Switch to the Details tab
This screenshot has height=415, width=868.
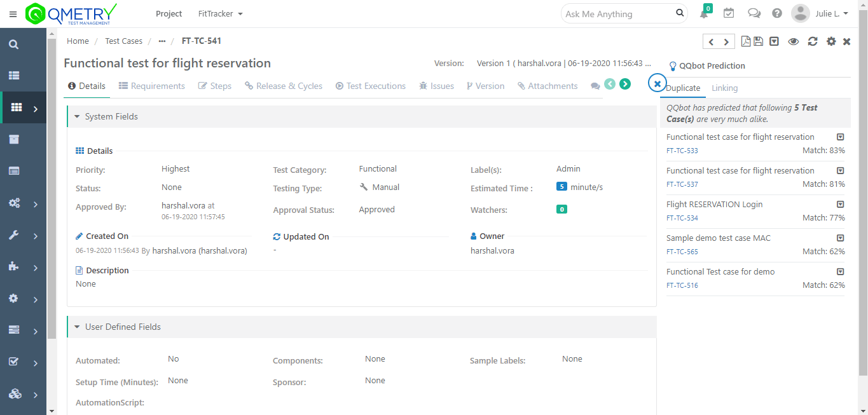87,86
